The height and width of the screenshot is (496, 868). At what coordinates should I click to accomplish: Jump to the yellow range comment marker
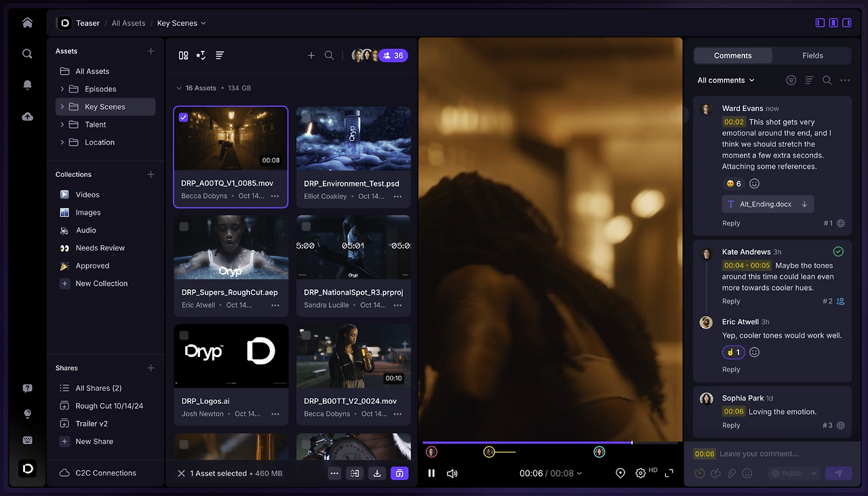(x=489, y=452)
